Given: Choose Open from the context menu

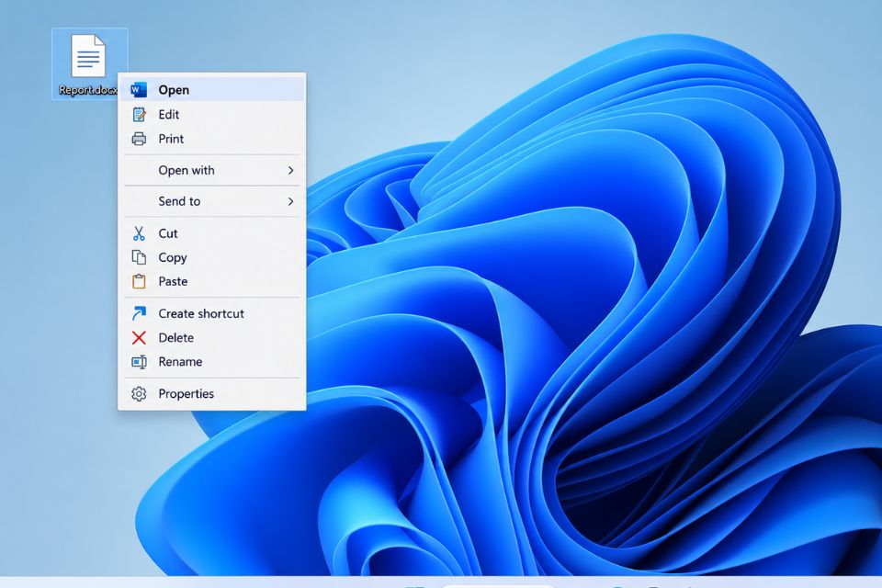Looking at the screenshot, I should [212, 90].
